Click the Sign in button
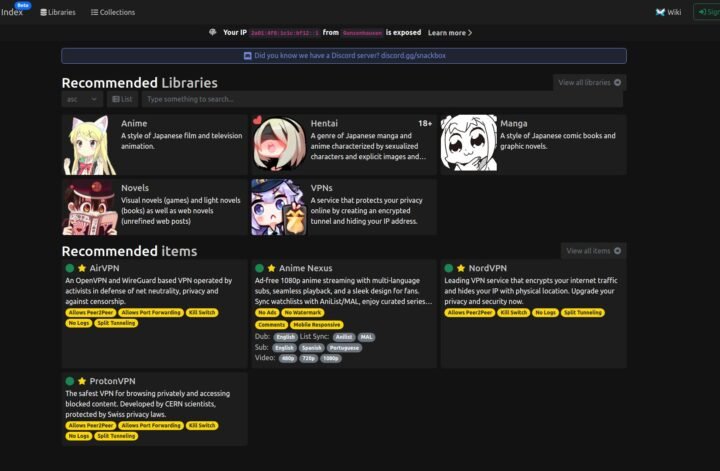Image resolution: width=720 pixels, height=471 pixels. (707, 12)
